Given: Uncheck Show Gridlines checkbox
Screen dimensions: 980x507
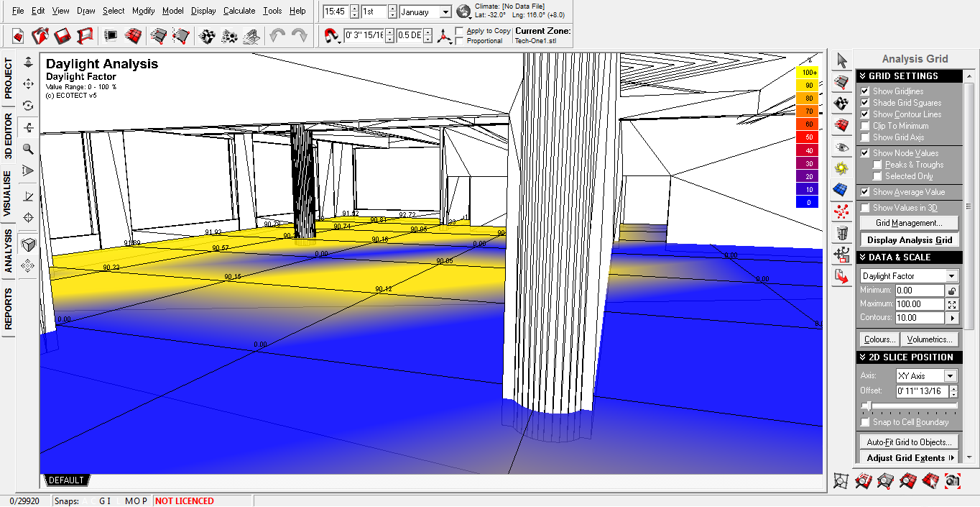Looking at the screenshot, I should coord(865,91).
